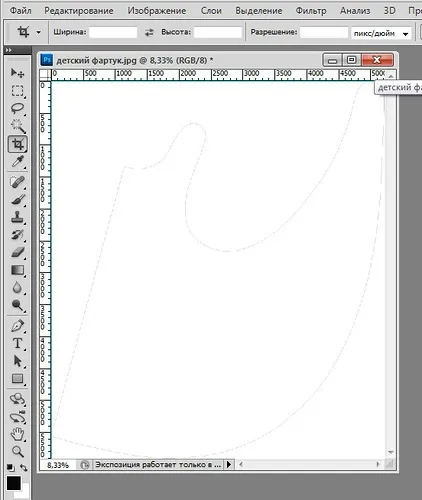
Task: Open the Фильтр menu
Action: pos(311,11)
